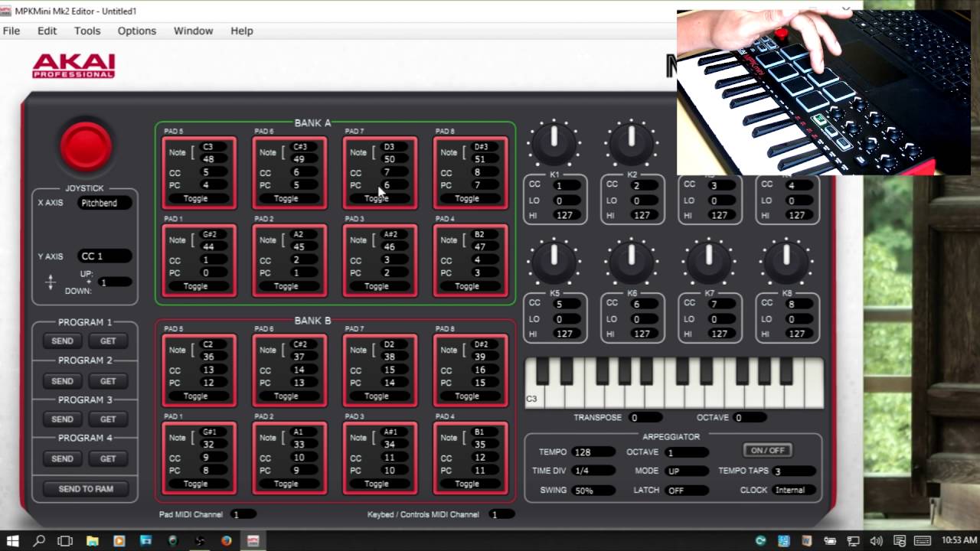Click the K1 knob
The width and height of the screenshot is (980, 551).
(554, 143)
